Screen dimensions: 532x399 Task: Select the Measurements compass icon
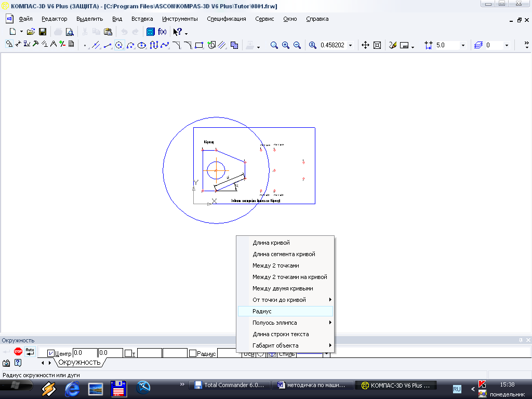pyautogui.click(x=54, y=44)
